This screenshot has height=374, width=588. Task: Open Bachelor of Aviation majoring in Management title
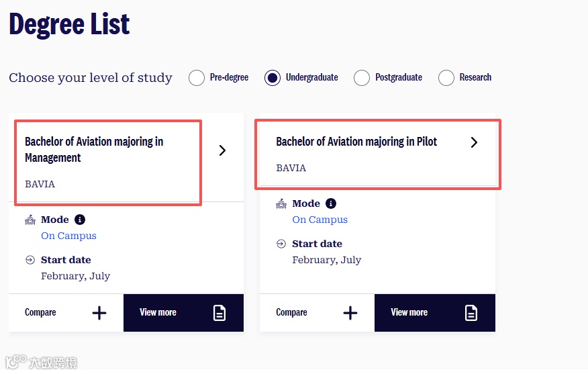coord(94,150)
